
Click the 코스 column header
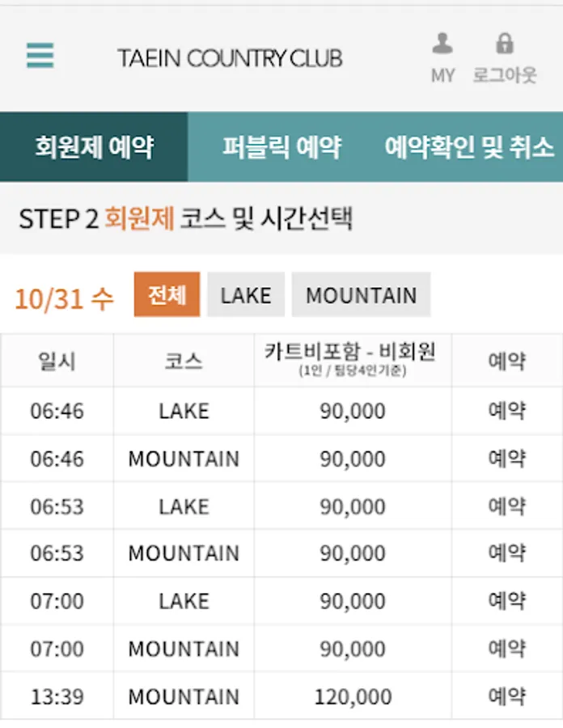click(x=184, y=361)
